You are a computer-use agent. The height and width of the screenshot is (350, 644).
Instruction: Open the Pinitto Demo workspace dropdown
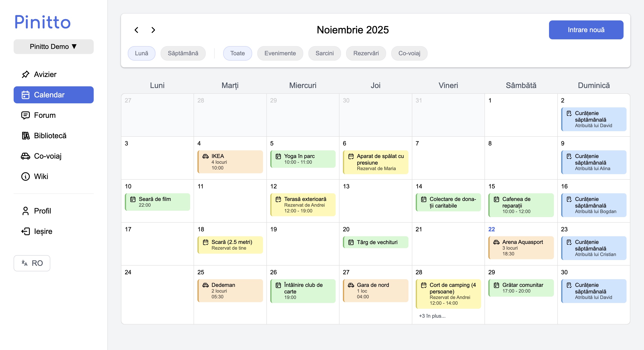click(53, 46)
